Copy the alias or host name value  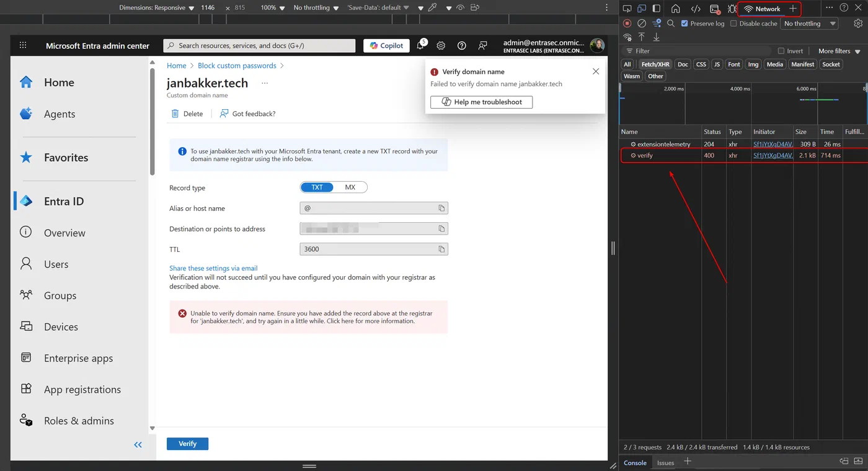(x=441, y=209)
